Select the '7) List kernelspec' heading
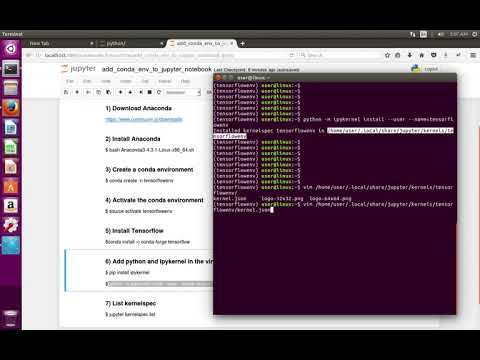The width and height of the screenshot is (480, 360). click(x=130, y=303)
